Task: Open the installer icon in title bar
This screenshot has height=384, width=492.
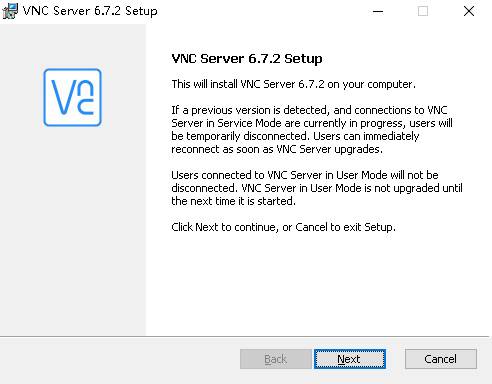Action: point(9,11)
